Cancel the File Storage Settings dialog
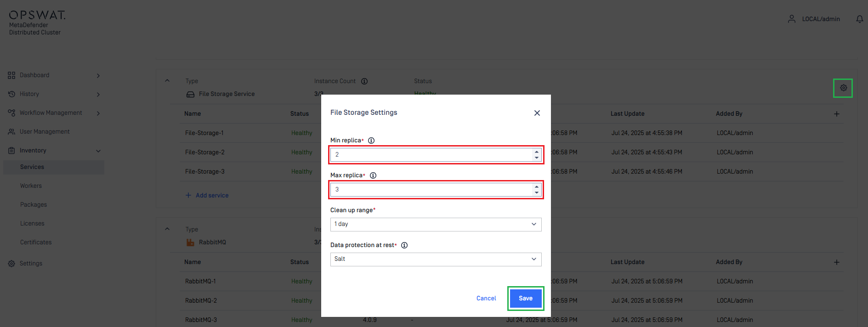Screen dimensions: 868x327 click(486, 299)
